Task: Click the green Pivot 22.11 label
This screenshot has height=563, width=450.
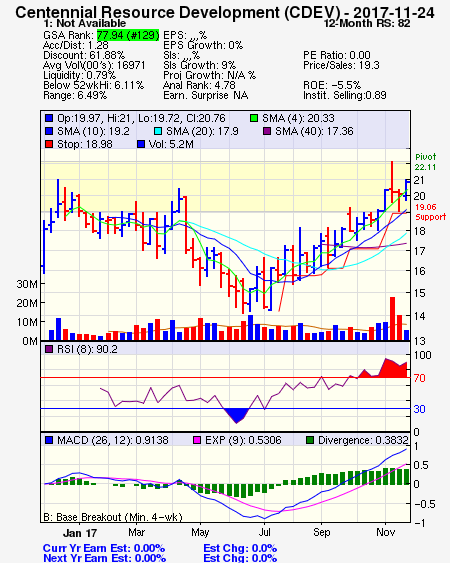Action: click(x=425, y=162)
